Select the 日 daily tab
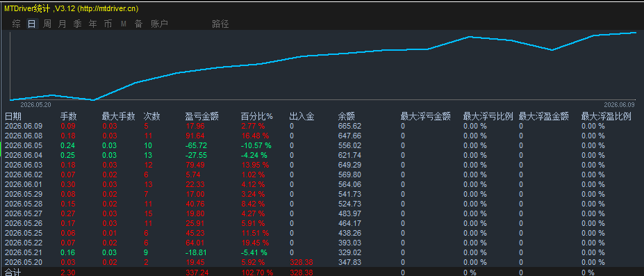The width and height of the screenshot is (644, 276). click(32, 24)
